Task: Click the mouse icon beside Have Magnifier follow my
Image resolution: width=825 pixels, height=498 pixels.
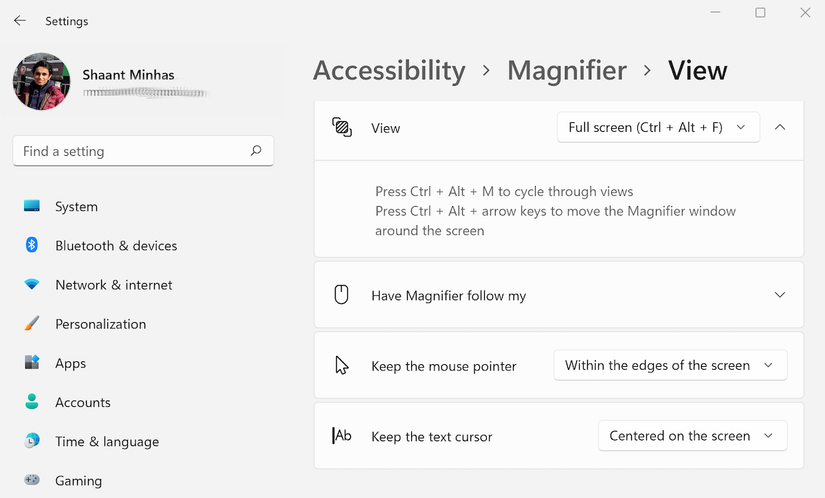Action: [341, 294]
